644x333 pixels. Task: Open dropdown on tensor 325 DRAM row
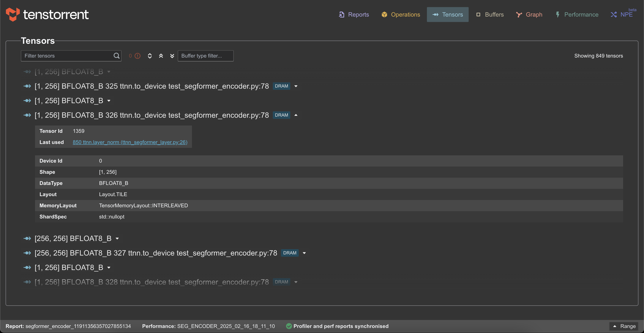(296, 86)
